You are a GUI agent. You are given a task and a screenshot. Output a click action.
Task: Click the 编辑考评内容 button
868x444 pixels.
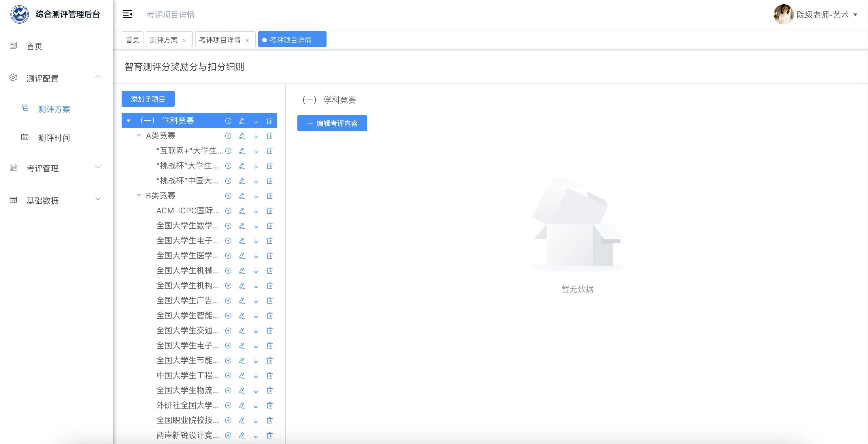coord(332,123)
